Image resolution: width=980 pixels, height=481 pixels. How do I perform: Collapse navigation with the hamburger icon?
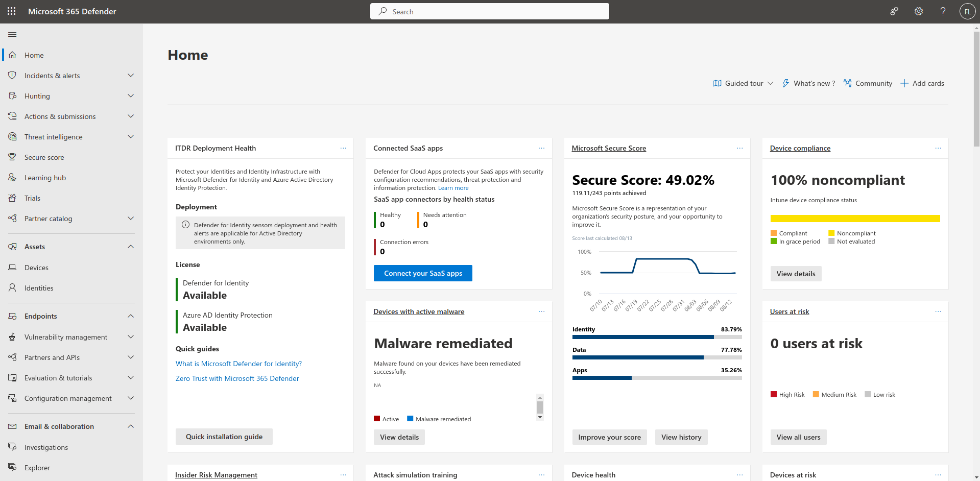(12, 34)
